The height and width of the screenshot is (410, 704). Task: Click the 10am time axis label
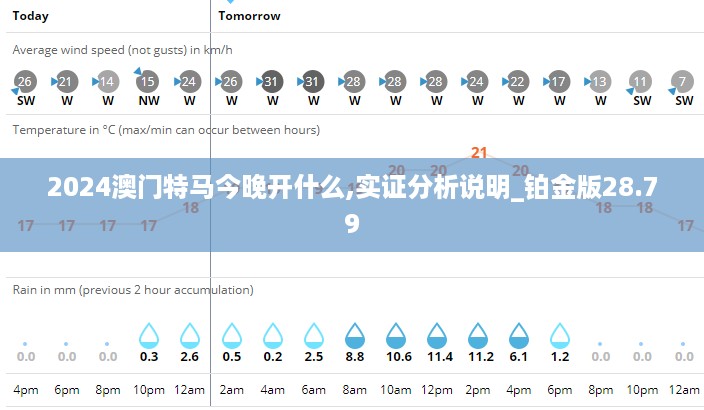pos(397,389)
